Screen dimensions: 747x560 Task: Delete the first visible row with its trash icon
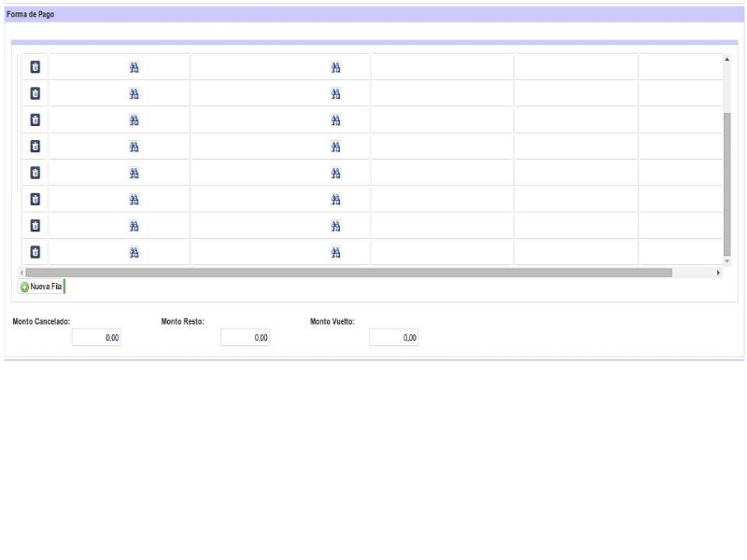[35, 67]
